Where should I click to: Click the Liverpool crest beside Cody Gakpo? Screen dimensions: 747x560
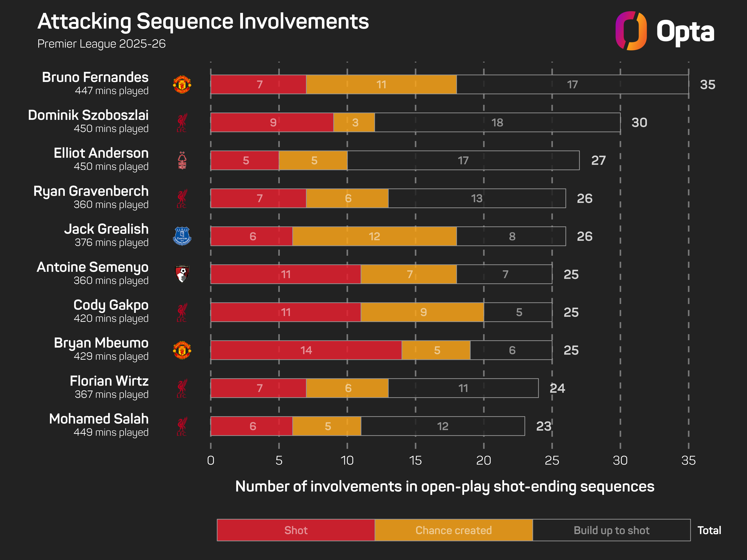[182, 312]
